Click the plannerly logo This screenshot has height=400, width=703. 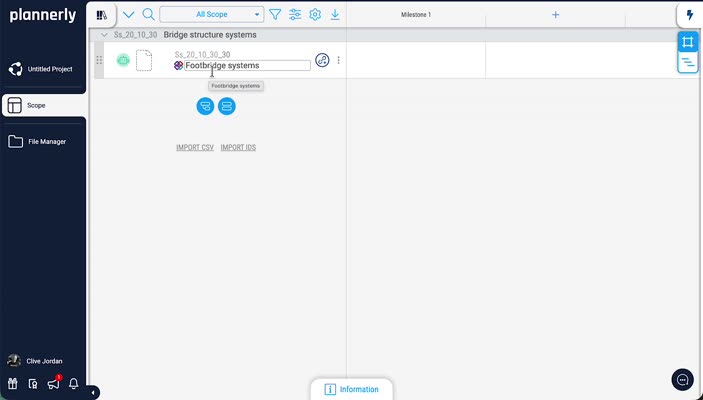43,16
